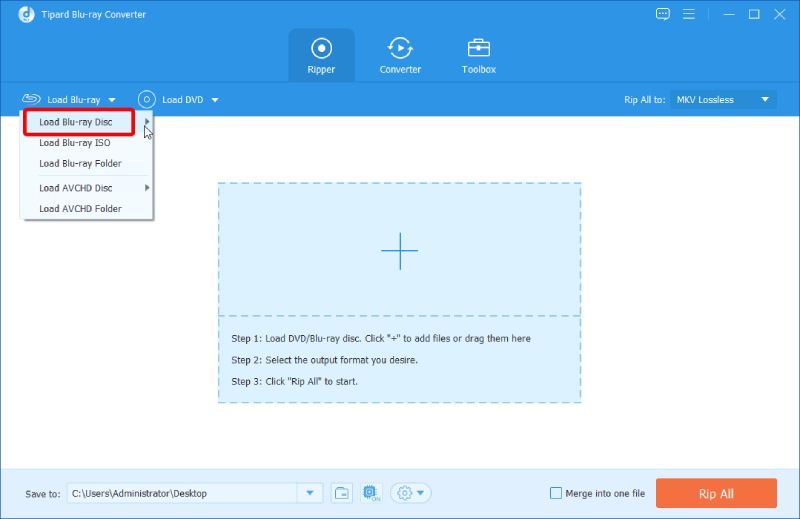Click the Step 1 instruction text
The height and width of the screenshot is (519, 800).
pos(381,338)
